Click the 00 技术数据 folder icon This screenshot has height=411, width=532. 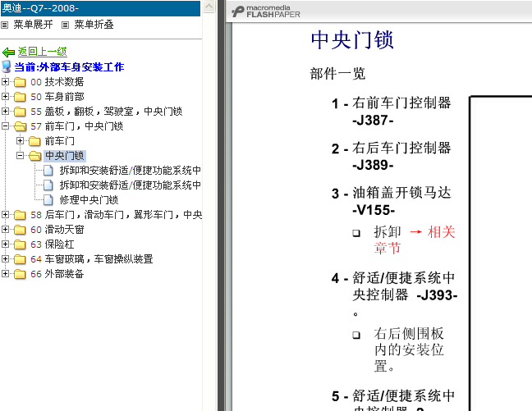click(x=20, y=82)
